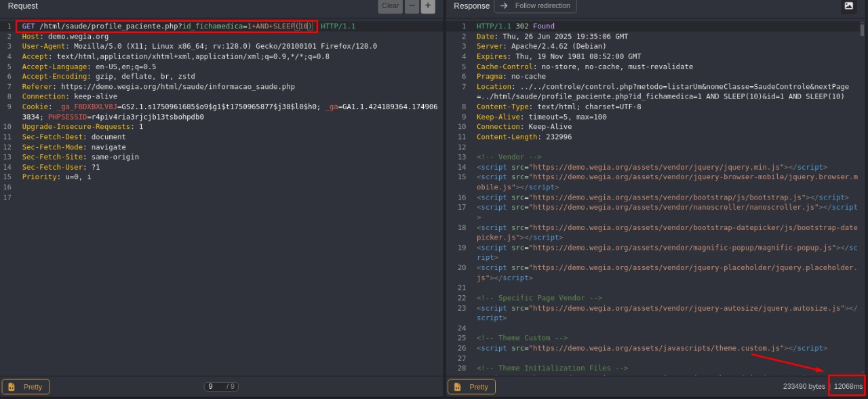Click the 'Pragma: no-cache' header line

click(511, 77)
